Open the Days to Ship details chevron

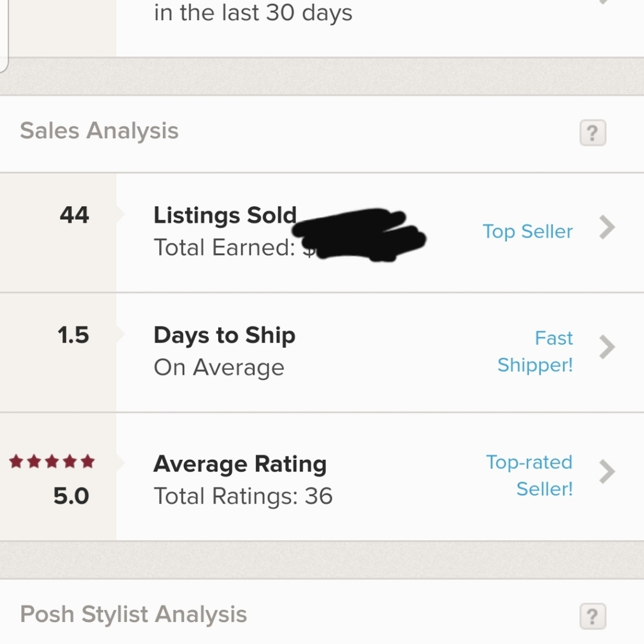click(607, 347)
